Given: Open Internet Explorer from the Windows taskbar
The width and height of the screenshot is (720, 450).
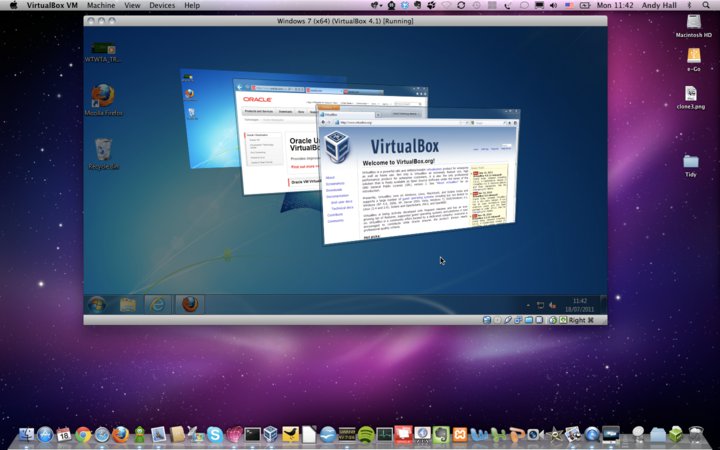Looking at the screenshot, I should point(158,304).
